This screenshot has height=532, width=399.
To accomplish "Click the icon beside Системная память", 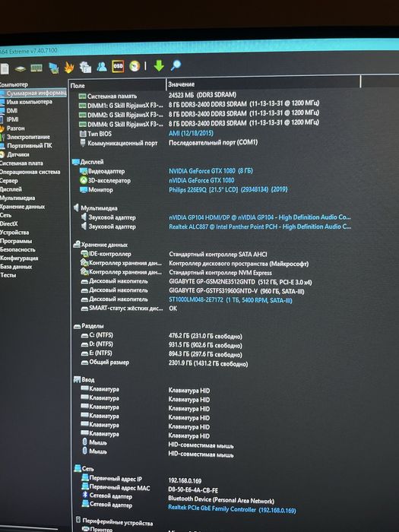I will tap(82, 97).
